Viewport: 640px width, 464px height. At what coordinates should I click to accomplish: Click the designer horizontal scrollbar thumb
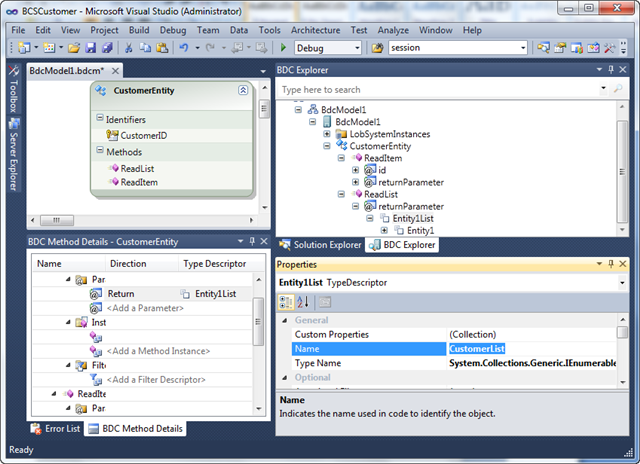point(57,220)
